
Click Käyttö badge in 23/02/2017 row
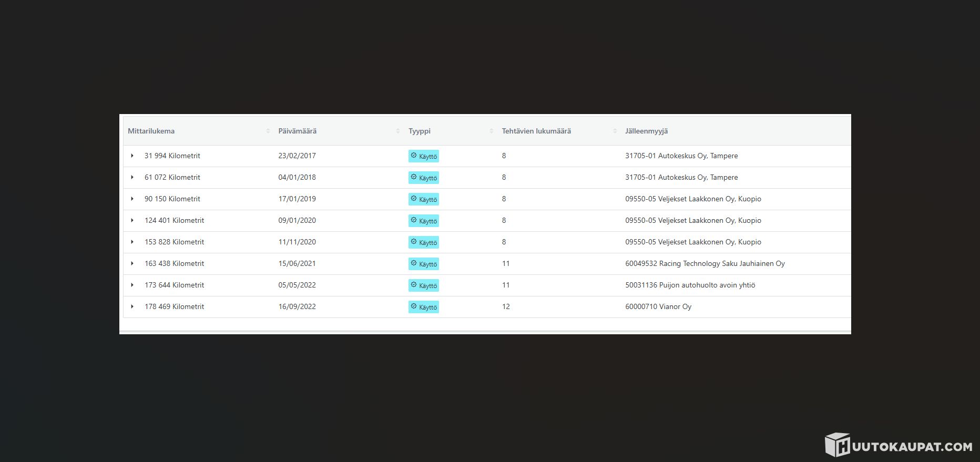[x=424, y=156]
